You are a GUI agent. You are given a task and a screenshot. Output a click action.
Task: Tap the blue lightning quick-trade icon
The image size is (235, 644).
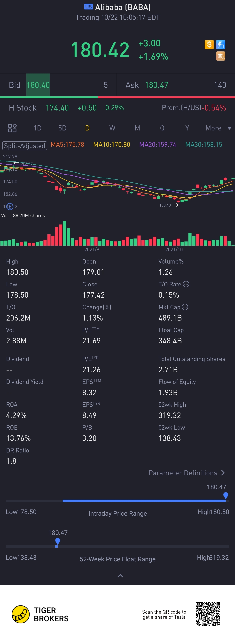[220, 45]
